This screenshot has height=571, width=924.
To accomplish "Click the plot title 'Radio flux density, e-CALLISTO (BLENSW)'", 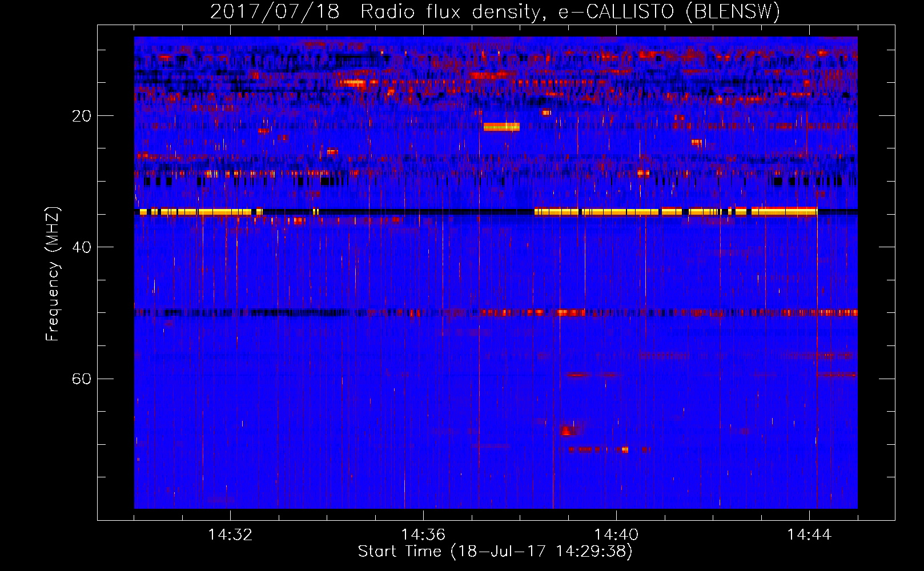I will tap(570, 12).
